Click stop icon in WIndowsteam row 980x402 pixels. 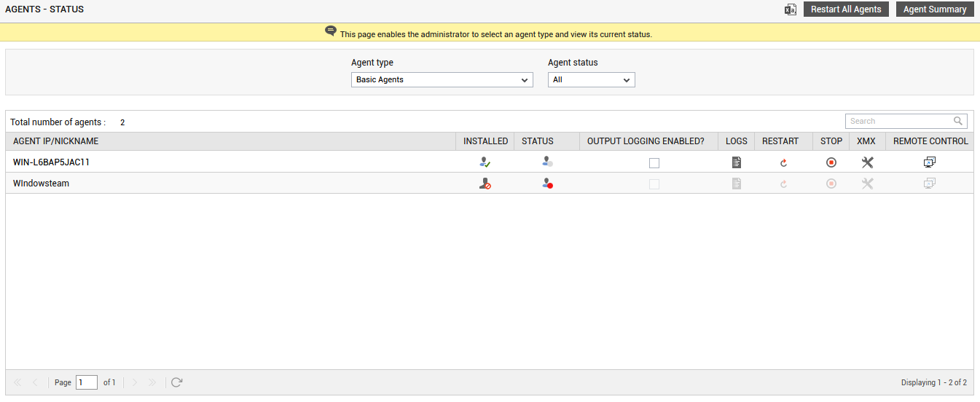click(x=831, y=184)
